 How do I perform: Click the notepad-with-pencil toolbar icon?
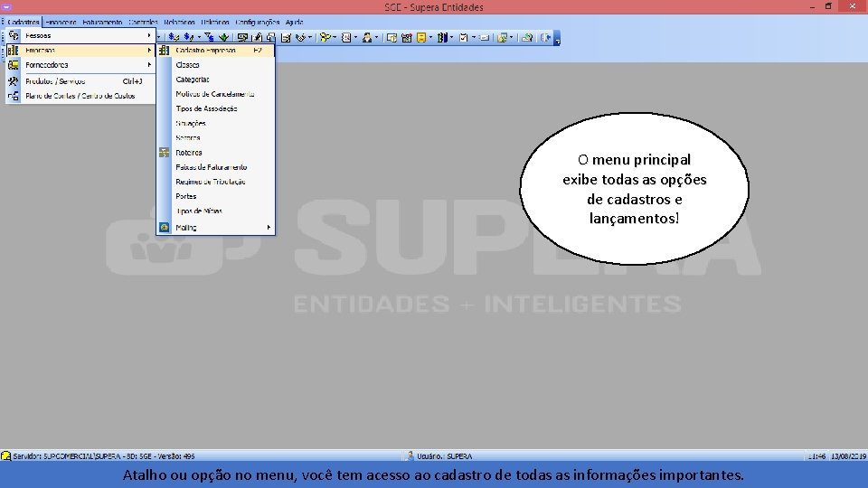286,38
